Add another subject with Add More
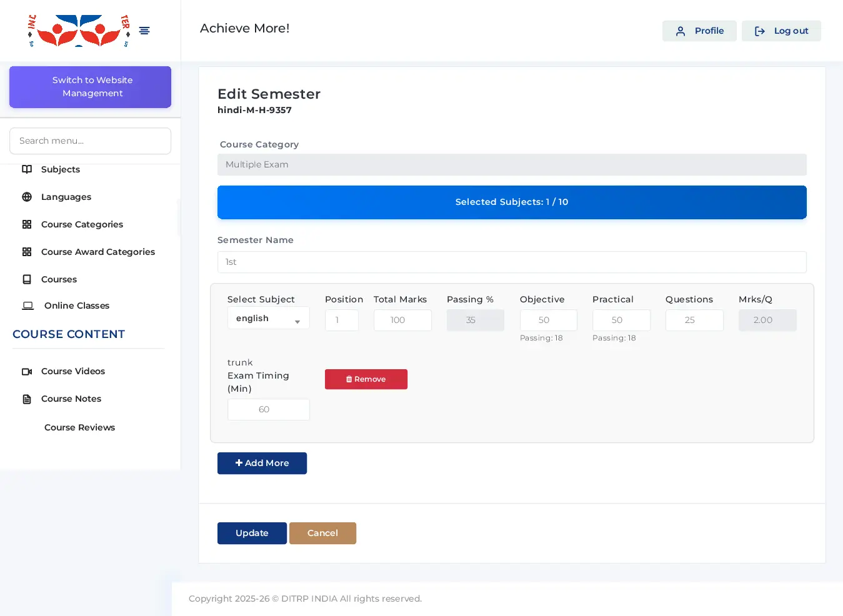Viewport: 843px width, 616px height. pyautogui.click(x=262, y=463)
